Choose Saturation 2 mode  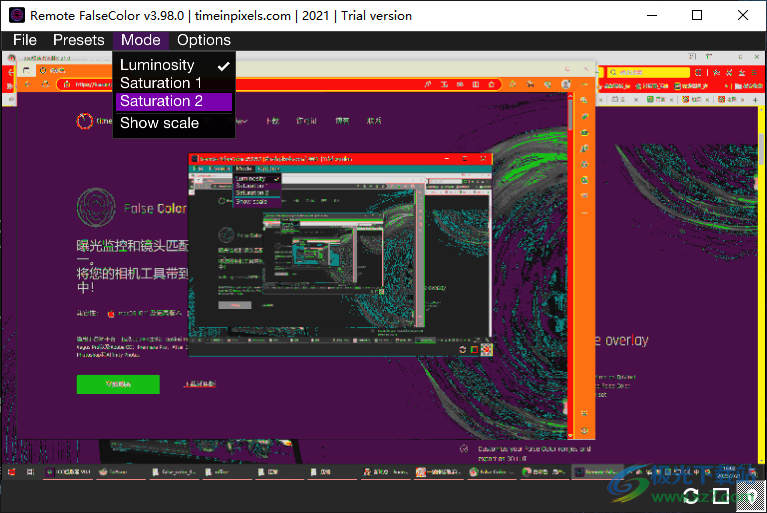[x=174, y=101]
